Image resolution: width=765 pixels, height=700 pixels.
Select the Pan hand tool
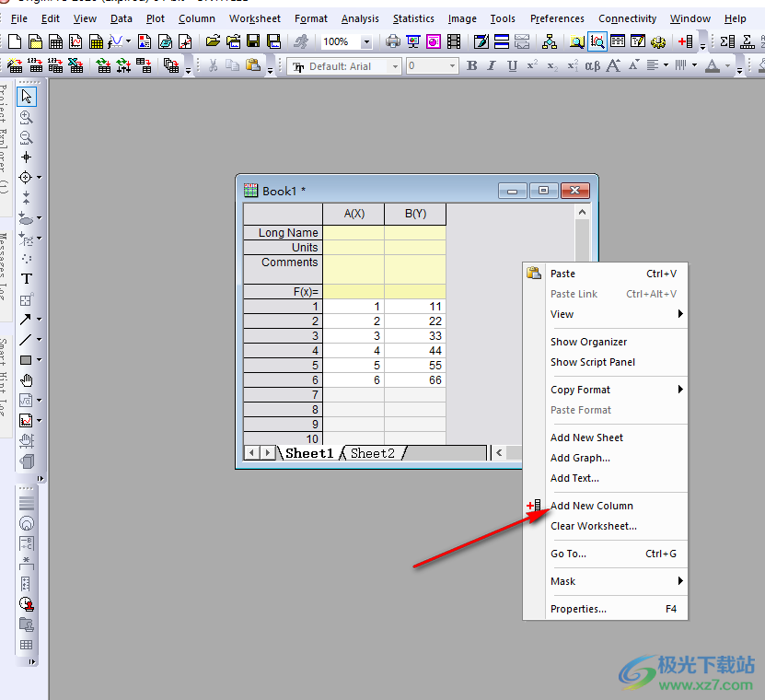[x=27, y=380]
